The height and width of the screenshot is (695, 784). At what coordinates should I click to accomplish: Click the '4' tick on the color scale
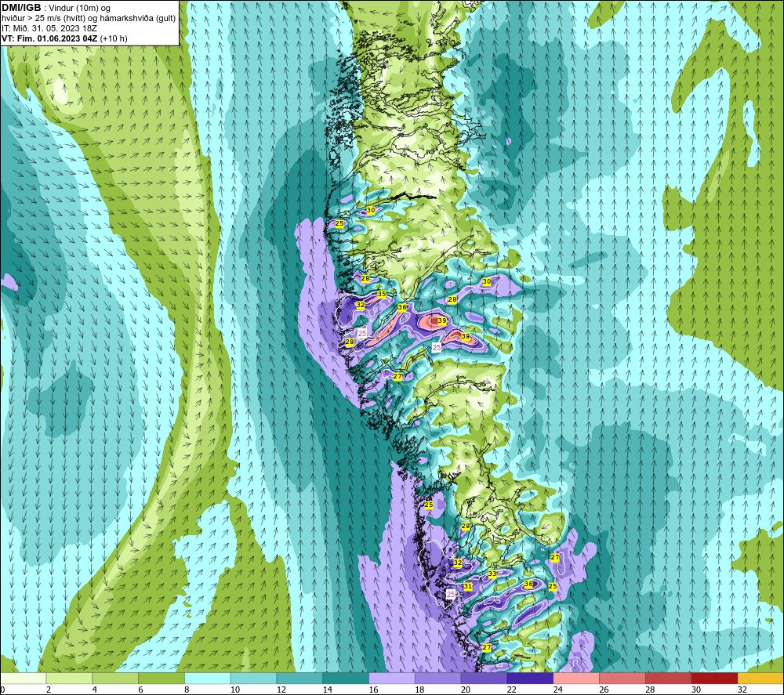point(95,690)
